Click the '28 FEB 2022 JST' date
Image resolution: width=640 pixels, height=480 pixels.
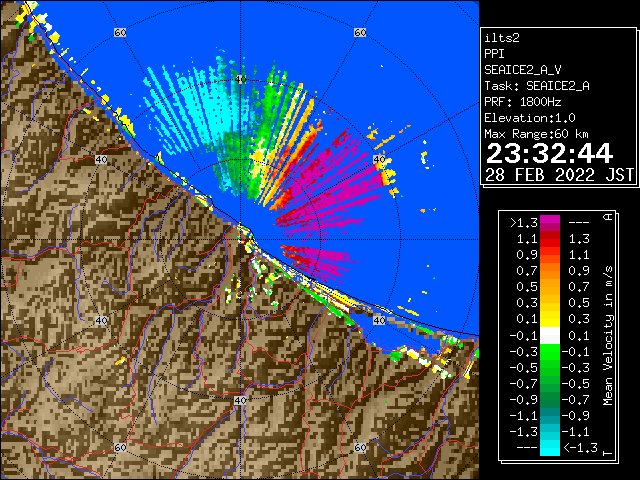coord(559,175)
